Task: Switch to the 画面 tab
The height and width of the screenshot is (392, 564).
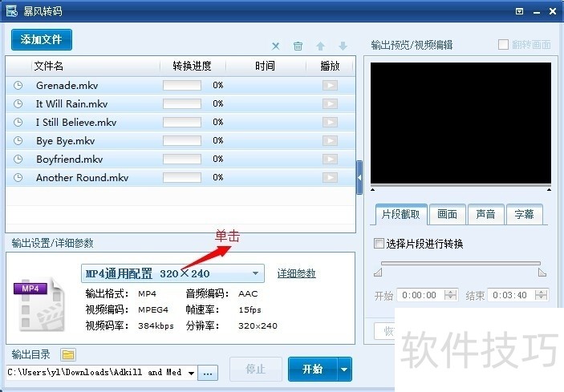Action: 448,215
